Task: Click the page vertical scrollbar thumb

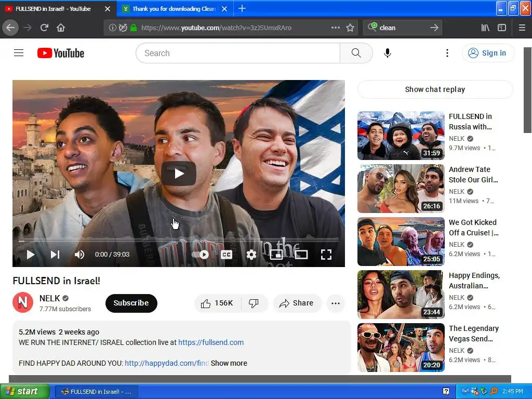Action: click(528, 90)
